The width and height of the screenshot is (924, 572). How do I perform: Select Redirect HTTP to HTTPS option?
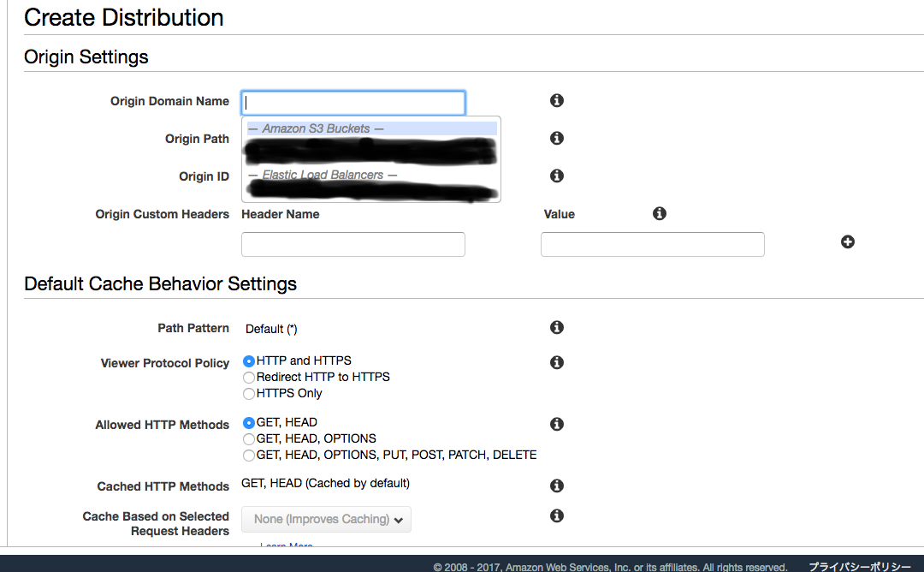249,378
